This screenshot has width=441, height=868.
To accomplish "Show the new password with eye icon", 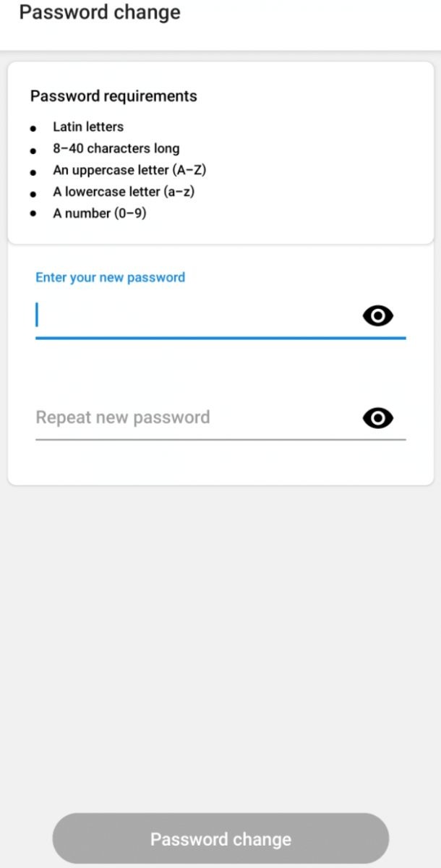I will coord(377,315).
